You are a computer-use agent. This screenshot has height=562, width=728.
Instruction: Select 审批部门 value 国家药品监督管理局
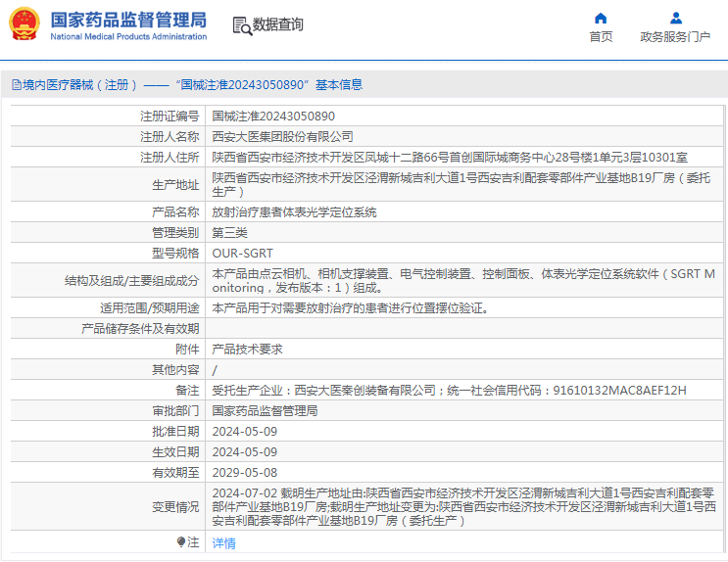click(265, 410)
